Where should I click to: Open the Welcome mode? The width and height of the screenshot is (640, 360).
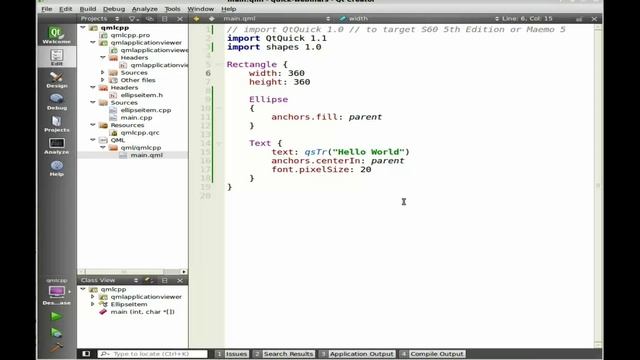pos(56,35)
